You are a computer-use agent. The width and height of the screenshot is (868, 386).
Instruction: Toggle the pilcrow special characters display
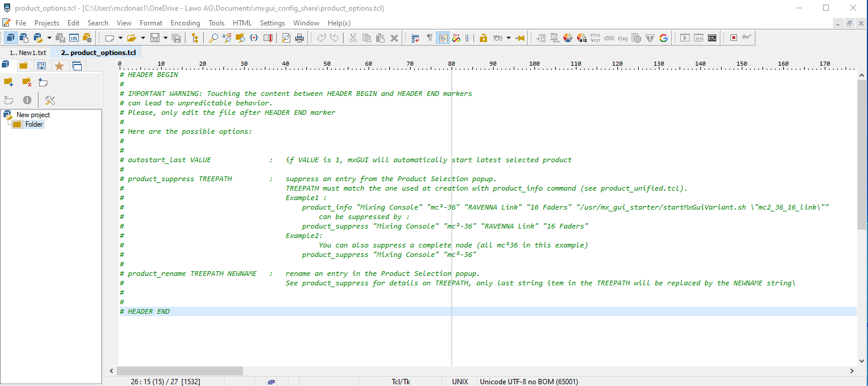pos(430,38)
